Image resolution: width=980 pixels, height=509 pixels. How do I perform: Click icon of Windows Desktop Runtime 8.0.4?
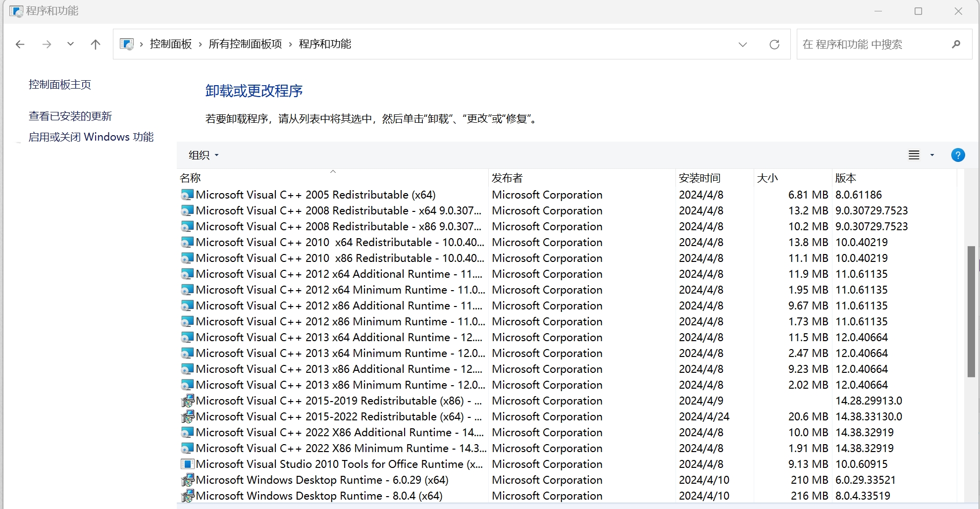[187, 496]
